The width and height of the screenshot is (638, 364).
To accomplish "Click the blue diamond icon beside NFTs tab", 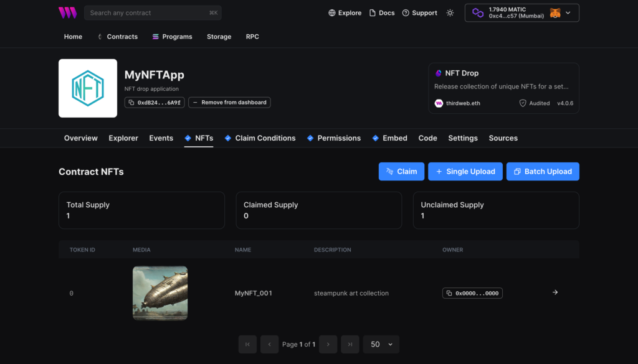I will [x=188, y=138].
